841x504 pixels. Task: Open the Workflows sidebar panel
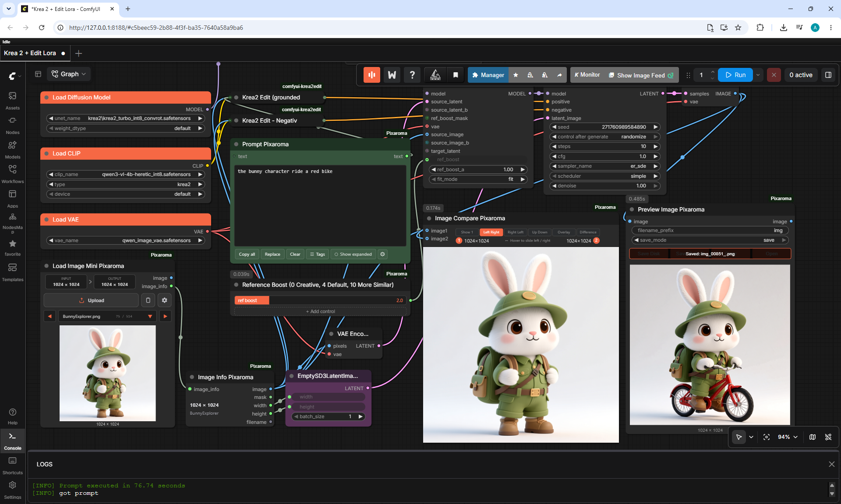(x=12, y=174)
